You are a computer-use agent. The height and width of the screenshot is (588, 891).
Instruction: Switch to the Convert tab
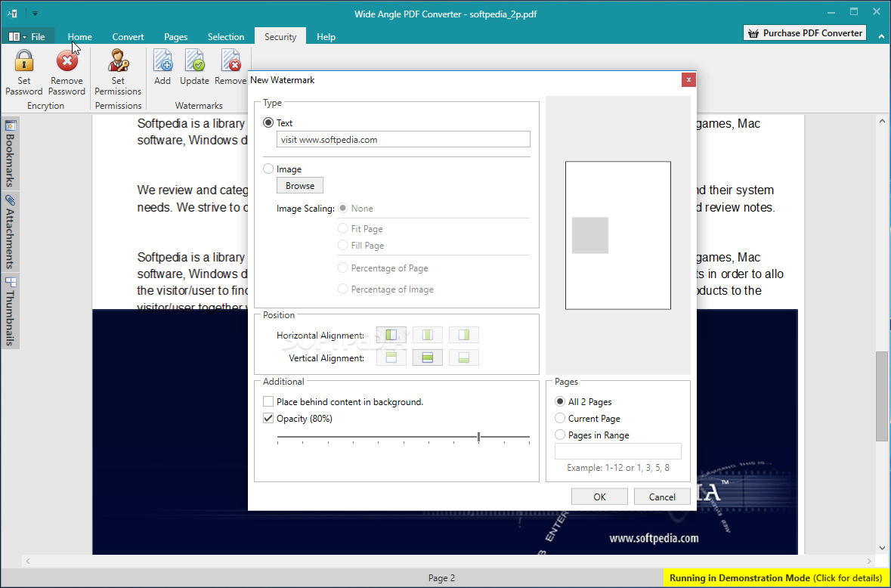pos(128,36)
